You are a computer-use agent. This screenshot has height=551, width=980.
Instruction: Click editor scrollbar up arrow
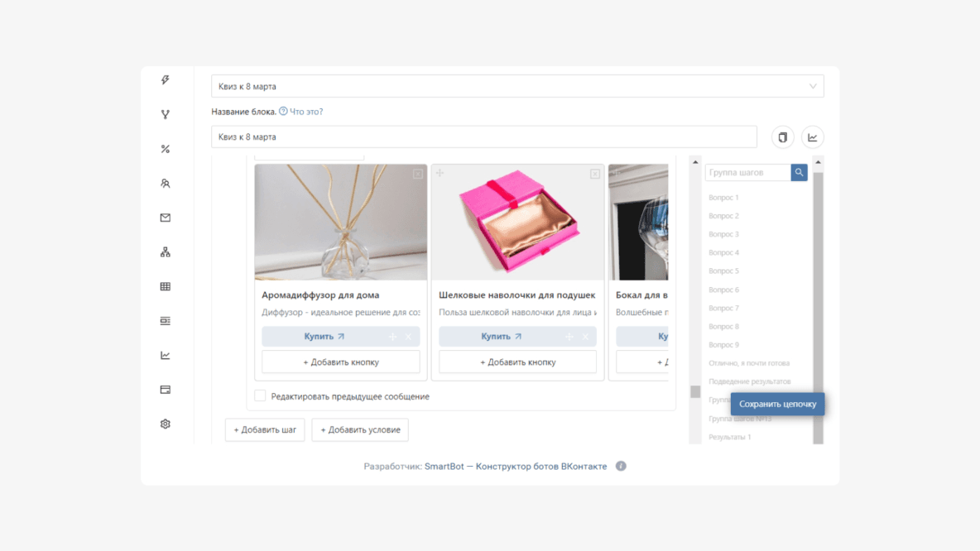695,162
